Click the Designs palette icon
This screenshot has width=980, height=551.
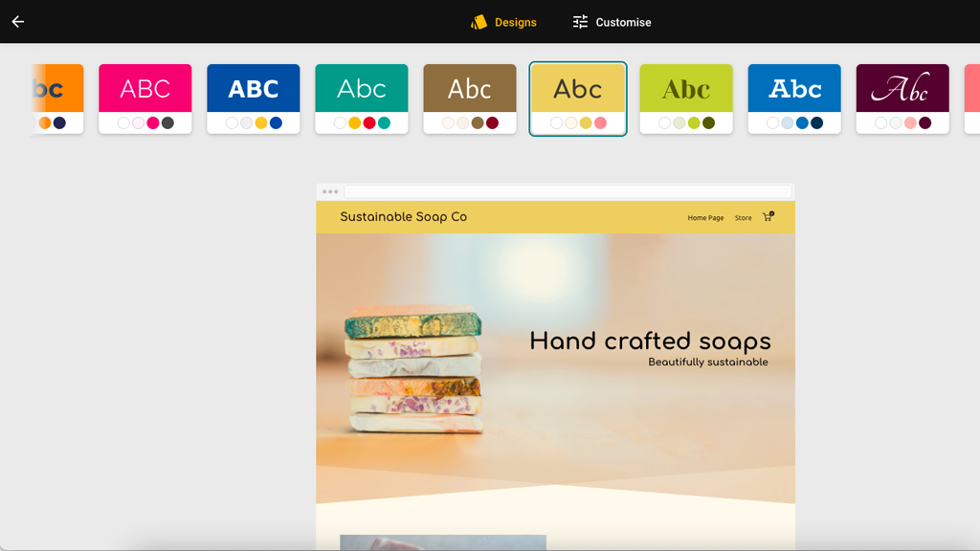point(479,22)
